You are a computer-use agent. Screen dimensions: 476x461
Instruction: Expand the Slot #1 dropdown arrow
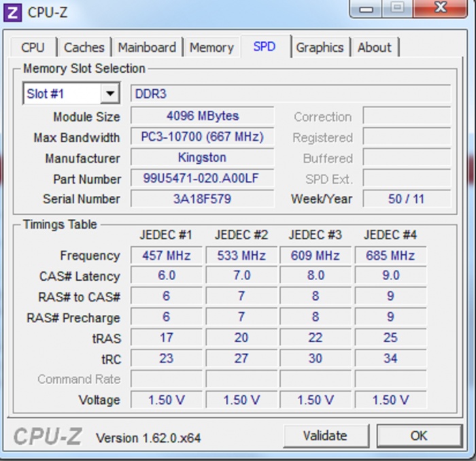pyautogui.click(x=110, y=93)
